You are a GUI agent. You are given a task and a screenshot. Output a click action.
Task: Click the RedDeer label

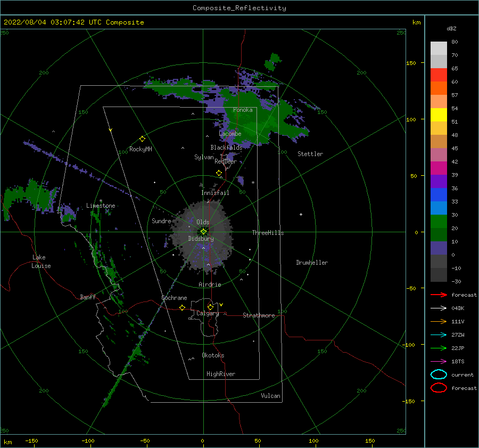coord(226,161)
